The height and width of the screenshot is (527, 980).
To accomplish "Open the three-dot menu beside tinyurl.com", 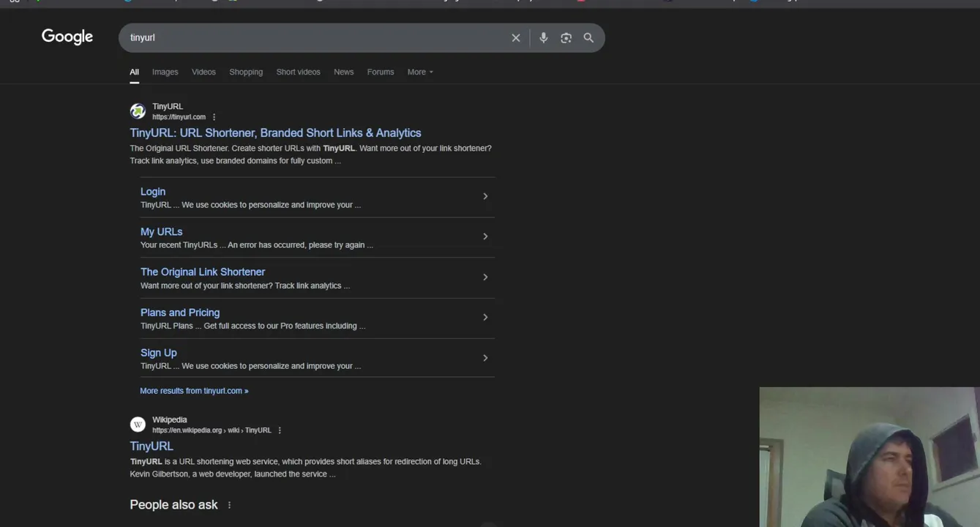I will [x=214, y=117].
